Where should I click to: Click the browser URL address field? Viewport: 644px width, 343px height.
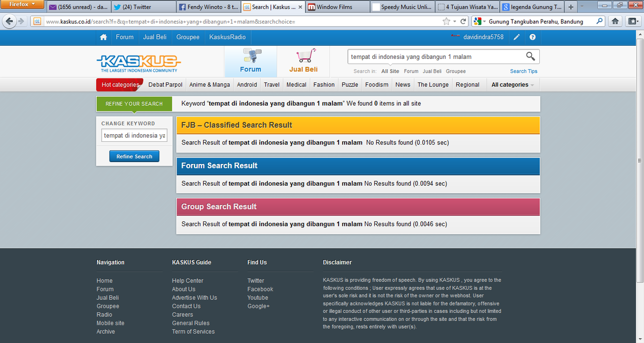pos(242,22)
